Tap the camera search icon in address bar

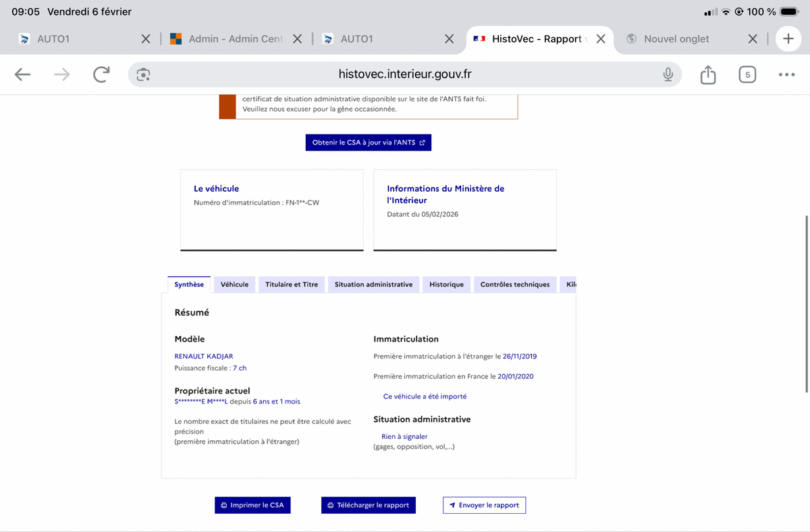(143, 74)
